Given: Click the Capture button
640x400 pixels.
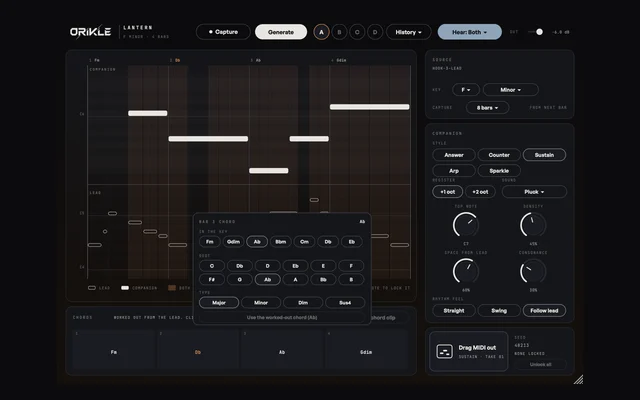Looking at the screenshot, I should (x=223, y=32).
